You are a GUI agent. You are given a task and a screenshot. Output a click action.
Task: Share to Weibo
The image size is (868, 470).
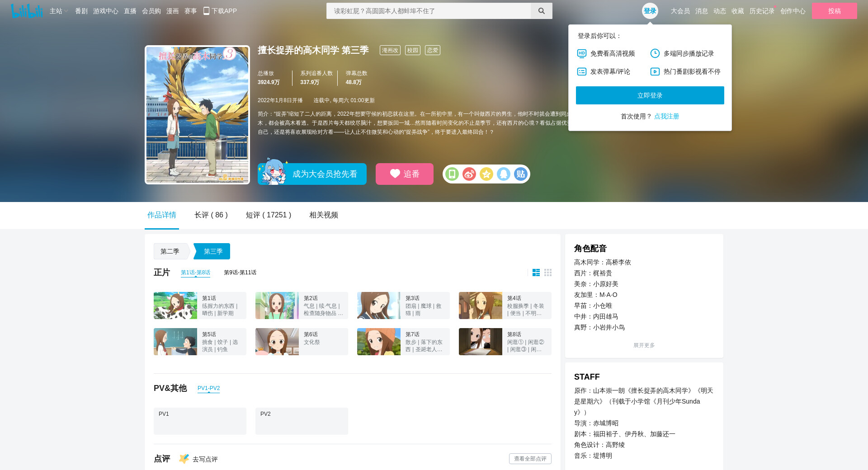click(x=469, y=174)
